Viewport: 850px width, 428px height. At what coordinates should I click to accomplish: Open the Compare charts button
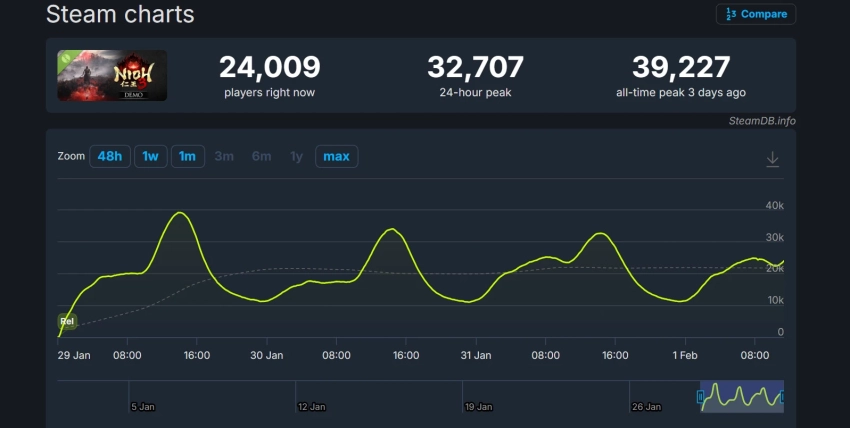[755, 14]
